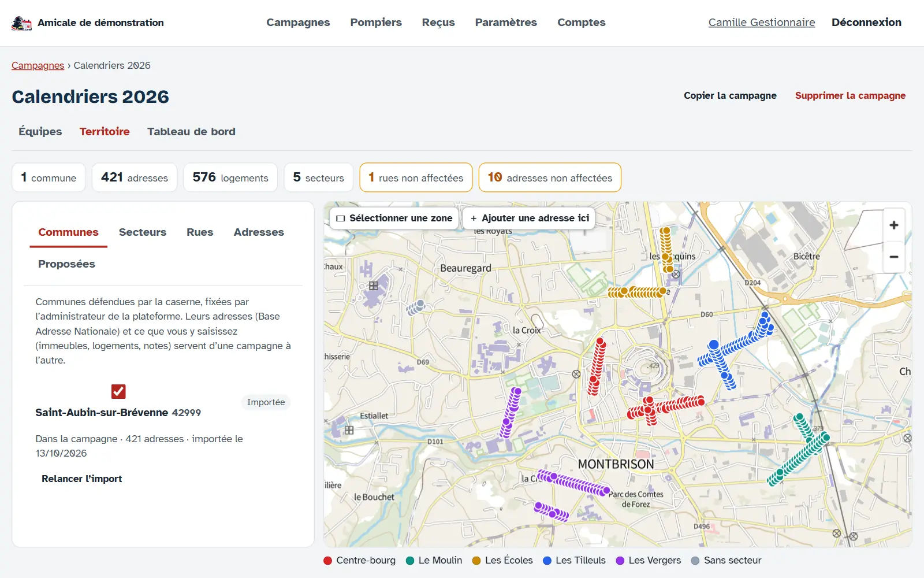Screen dimensions: 924x578
Task: Click the Le Moulin teal legend dot
Action: click(410, 561)
